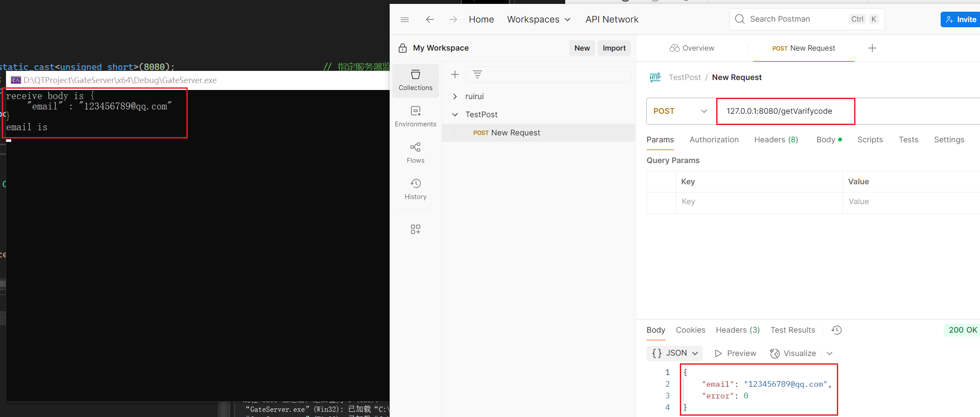Image resolution: width=980 pixels, height=417 pixels.
Task: Create a new collection with plus icon
Action: click(x=455, y=74)
